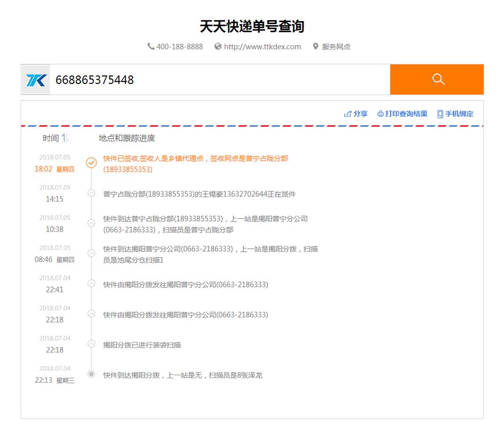
Task: Click the share arrow icon
Action: [x=347, y=114]
